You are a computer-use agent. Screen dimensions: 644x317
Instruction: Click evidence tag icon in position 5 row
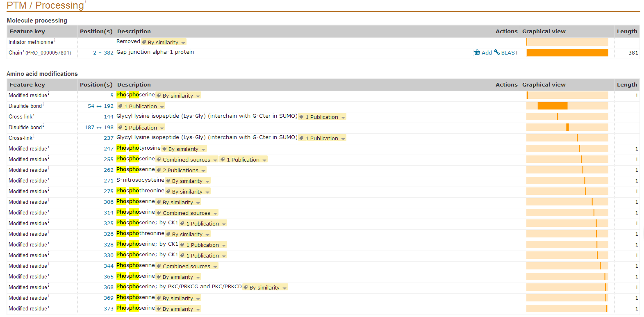click(x=159, y=96)
